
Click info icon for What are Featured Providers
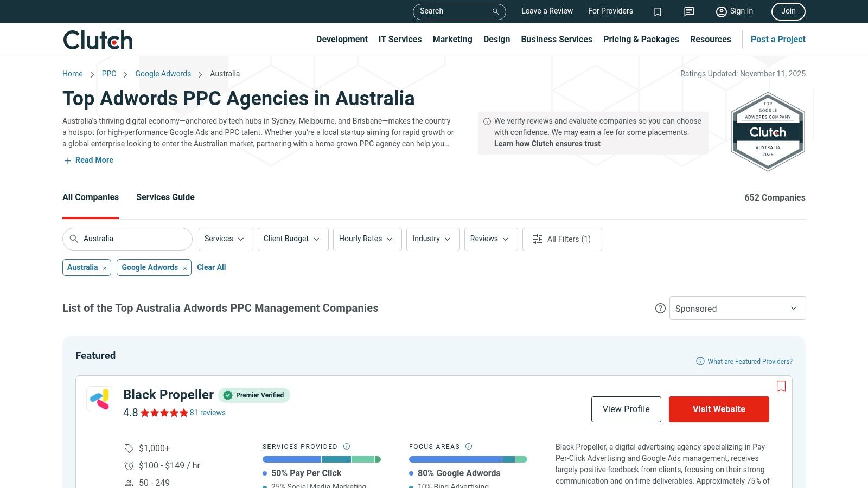(x=700, y=361)
